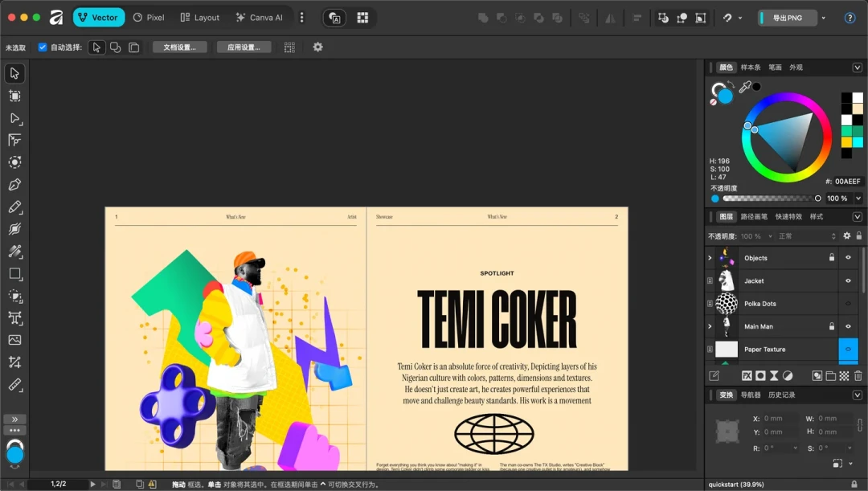The width and height of the screenshot is (868, 491).
Task: Add adjustment layer half-circle icon
Action: click(x=788, y=376)
